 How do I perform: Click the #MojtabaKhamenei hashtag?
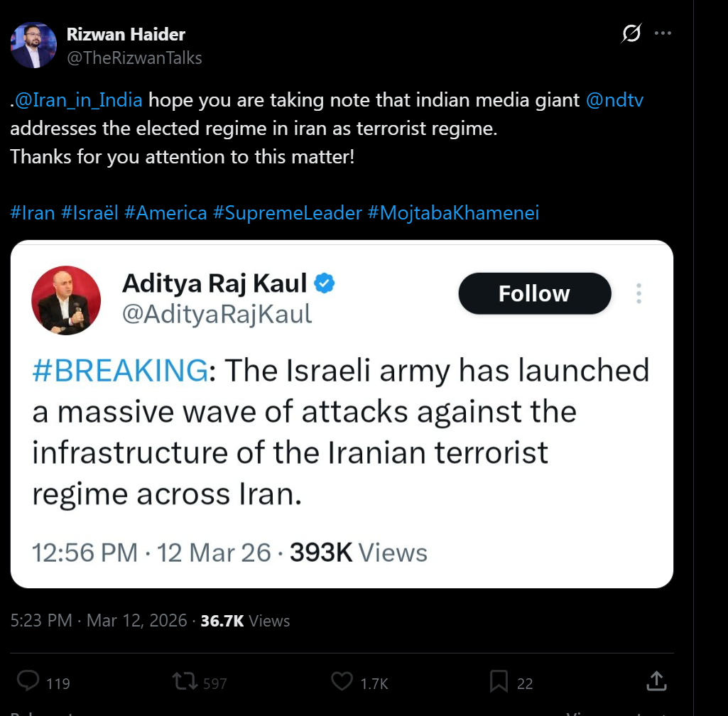point(453,212)
